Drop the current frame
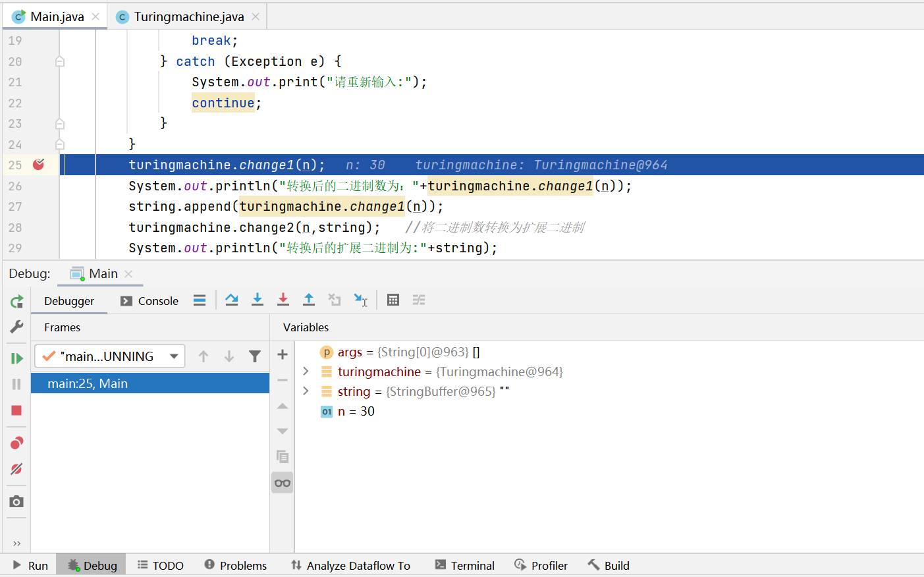The width and height of the screenshot is (924, 577). pos(335,300)
